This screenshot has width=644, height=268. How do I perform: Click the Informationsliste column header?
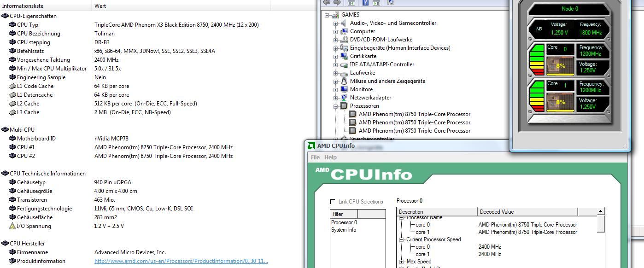(46, 6)
